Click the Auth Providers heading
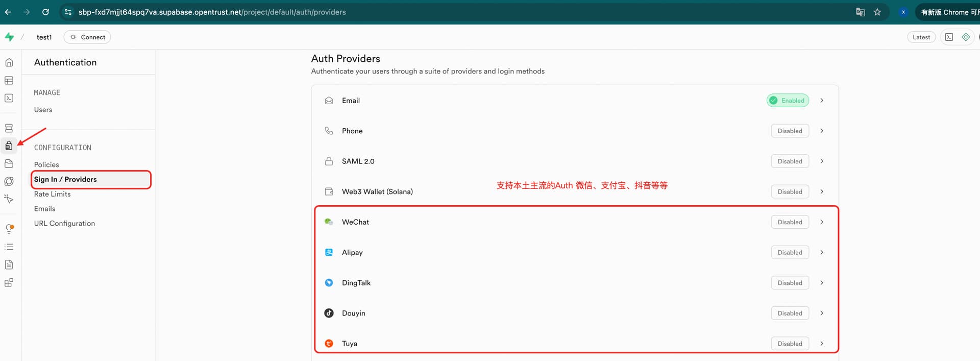This screenshot has height=361, width=980. tap(346, 59)
